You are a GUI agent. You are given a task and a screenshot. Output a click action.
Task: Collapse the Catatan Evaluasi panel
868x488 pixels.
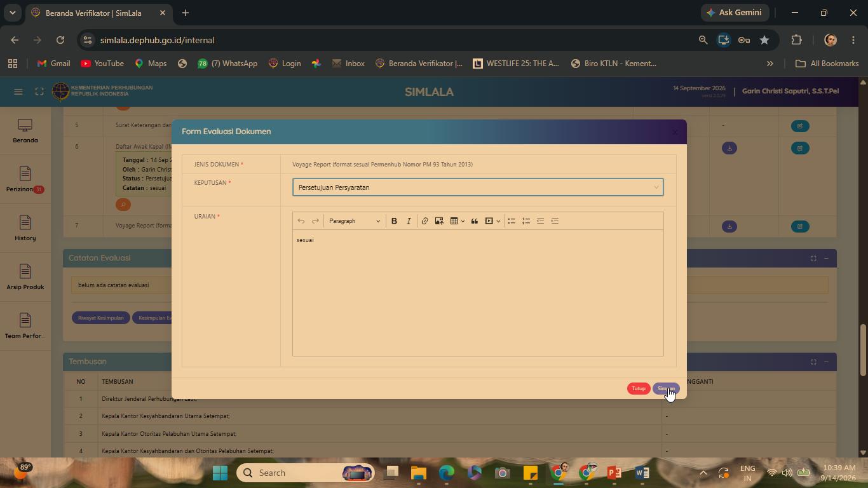[x=826, y=258]
